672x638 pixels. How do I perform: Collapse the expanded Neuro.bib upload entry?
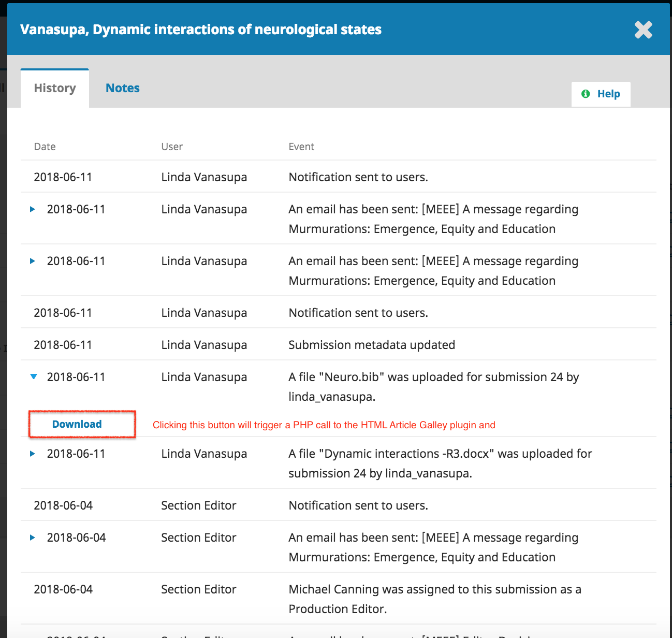click(34, 377)
